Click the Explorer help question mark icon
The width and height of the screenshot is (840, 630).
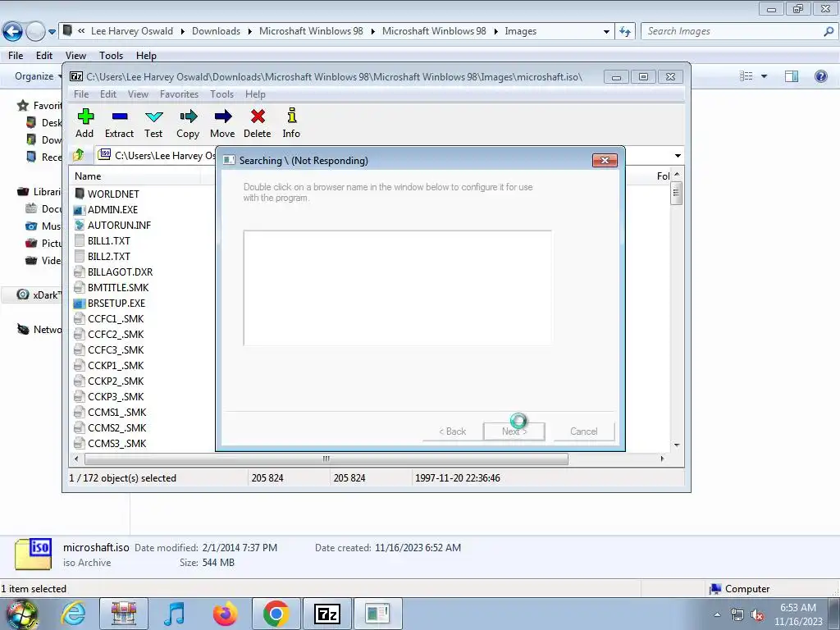820,76
